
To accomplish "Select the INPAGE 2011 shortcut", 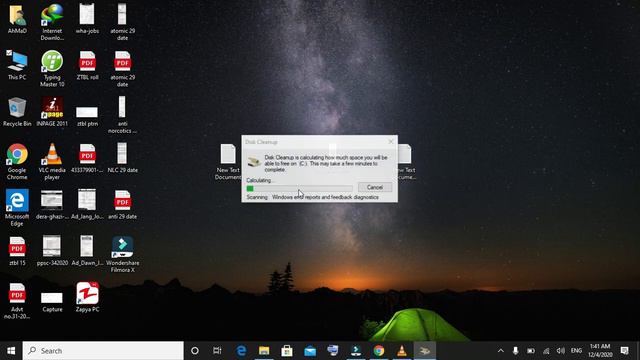I will pyautogui.click(x=52, y=112).
